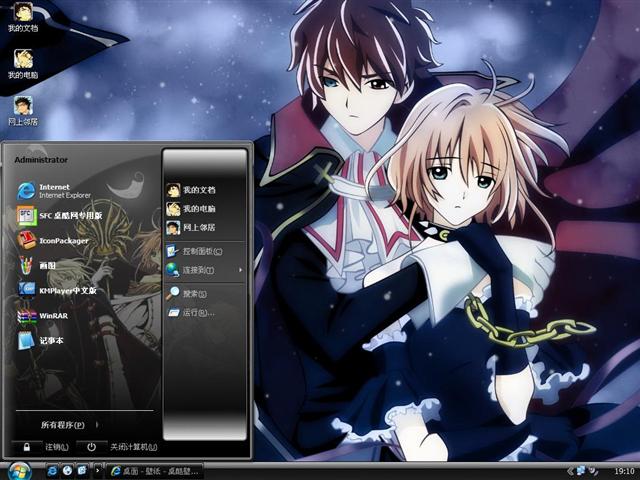Click the power icon beside 关闭计算机
This screenshot has width=640, height=480.
[x=91, y=447]
